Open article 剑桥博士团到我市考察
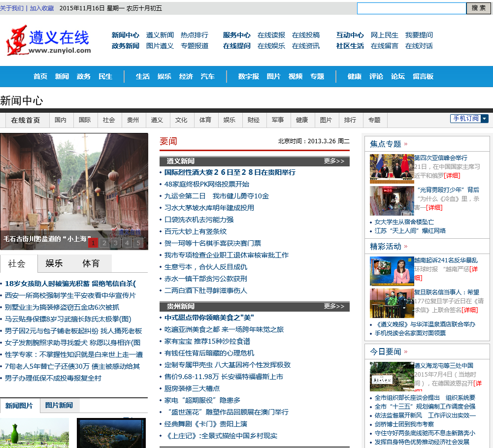Viewport: 493px width, 448px height. tap(404, 424)
